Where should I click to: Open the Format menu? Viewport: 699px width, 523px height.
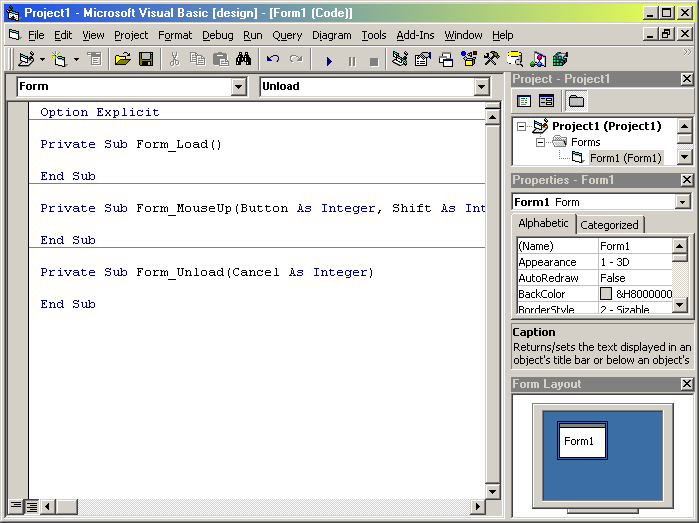175,35
